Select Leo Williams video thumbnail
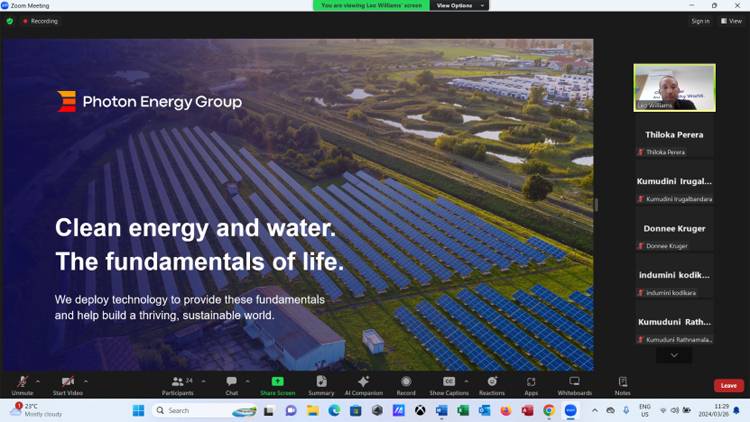This screenshot has height=422, width=750. click(674, 88)
